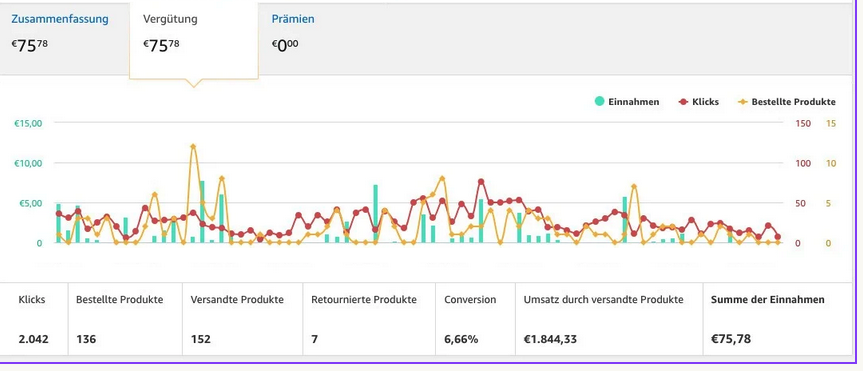Select the Vergütung tab
This screenshot has width=863, height=371.
(x=170, y=19)
